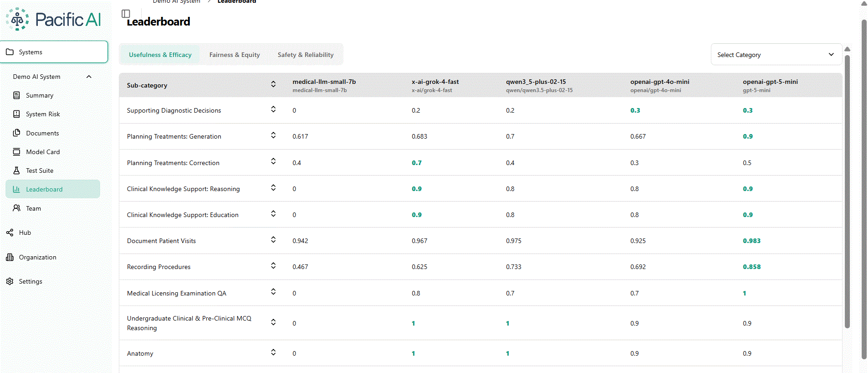The height and width of the screenshot is (373, 868).
Task: Expand Clinical Knowledge Support: Reasoning row
Action: 273,187
